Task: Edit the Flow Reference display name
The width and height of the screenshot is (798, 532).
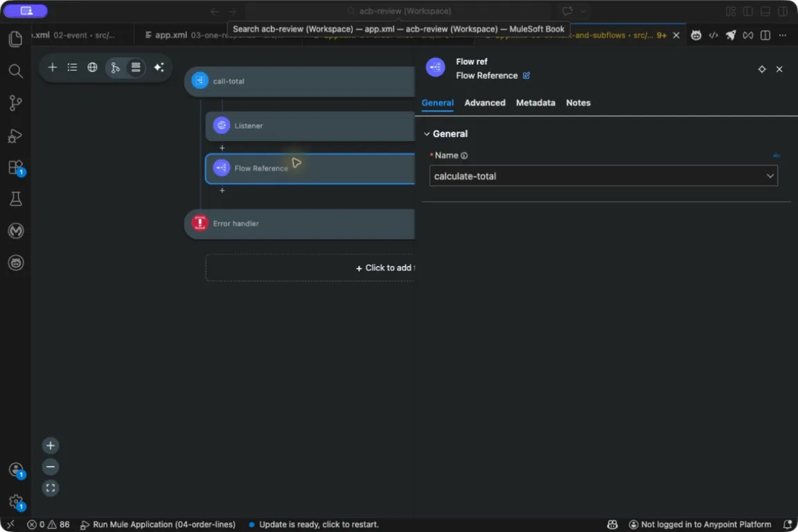Action: click(x=526, y=76)
